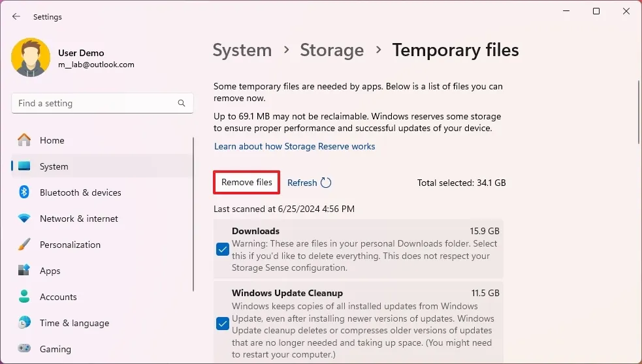Image resolution: width=642 pixels, height=364 pixels.
Task: Select System in the sidebar
Action: point(102,166)
